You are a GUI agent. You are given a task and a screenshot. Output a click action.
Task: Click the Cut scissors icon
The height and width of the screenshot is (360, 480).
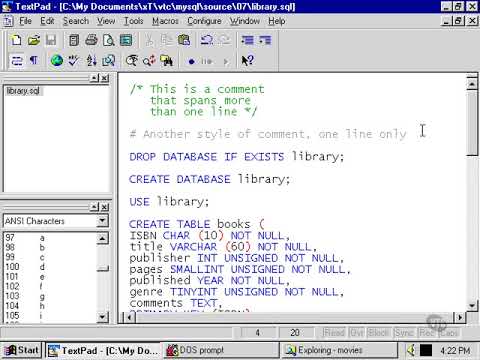(149, 40)
